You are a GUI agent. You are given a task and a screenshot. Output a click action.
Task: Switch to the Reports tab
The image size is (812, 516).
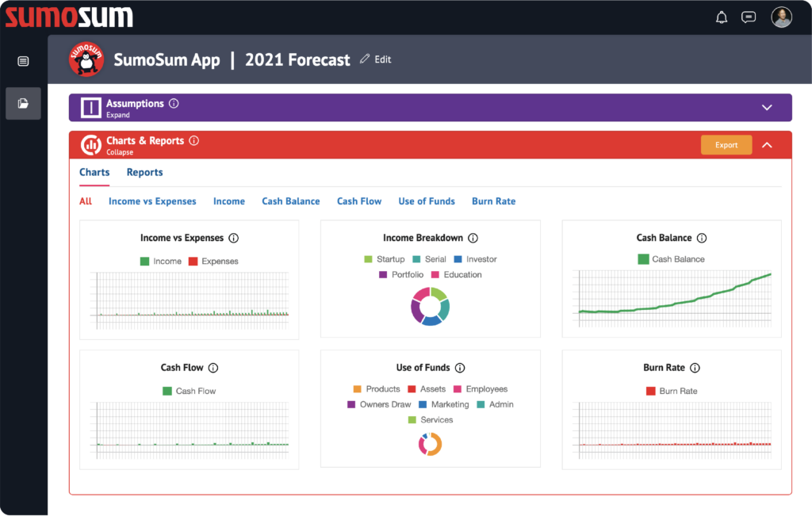coord(144,172)
